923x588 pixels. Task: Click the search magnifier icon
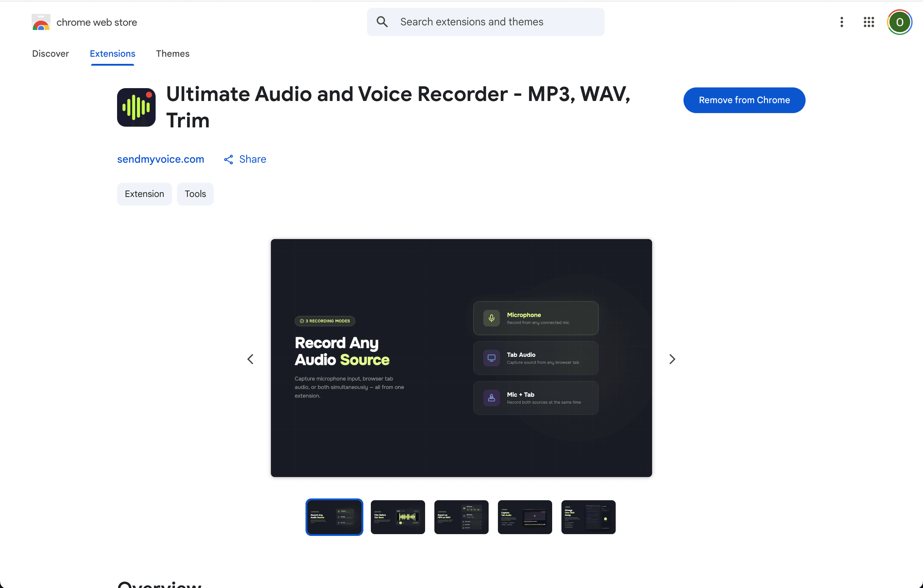(382, 21)
